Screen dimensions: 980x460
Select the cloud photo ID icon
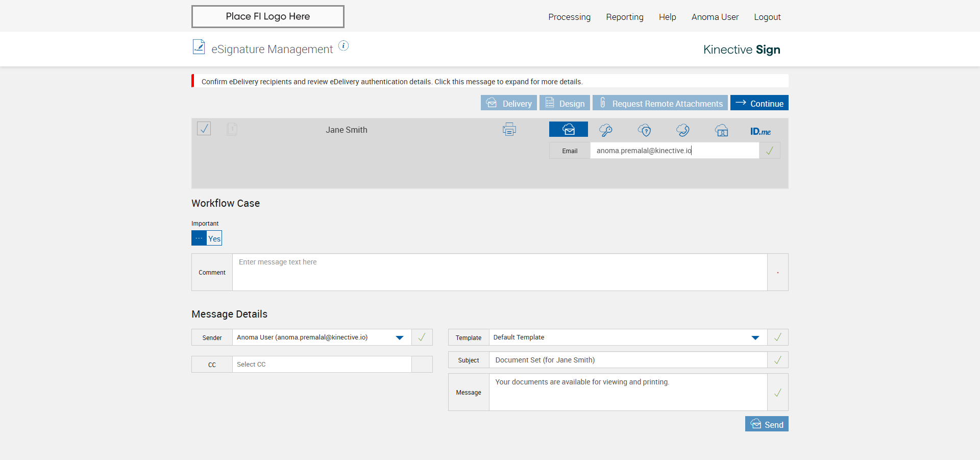pyautogui.click(x=721, y=130)
